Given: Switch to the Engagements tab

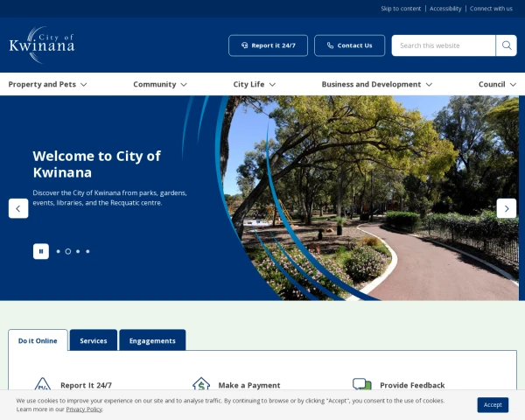Looking at the screenshot, I should pos(152,340).
